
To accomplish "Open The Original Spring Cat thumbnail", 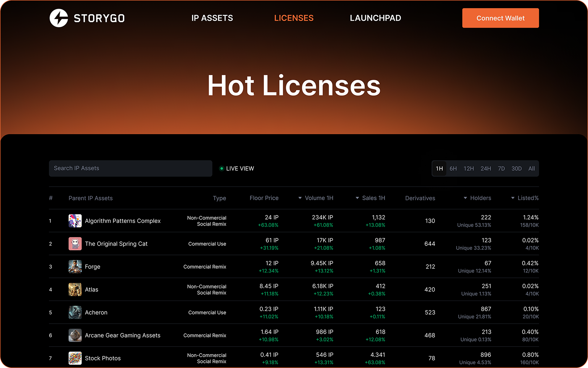I will coord(75,244).
